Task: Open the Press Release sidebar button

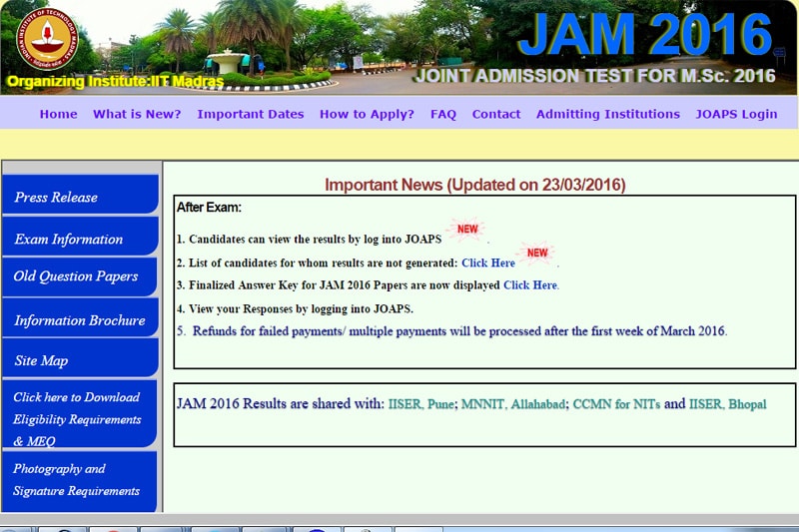Action: (x=79, y=197)
